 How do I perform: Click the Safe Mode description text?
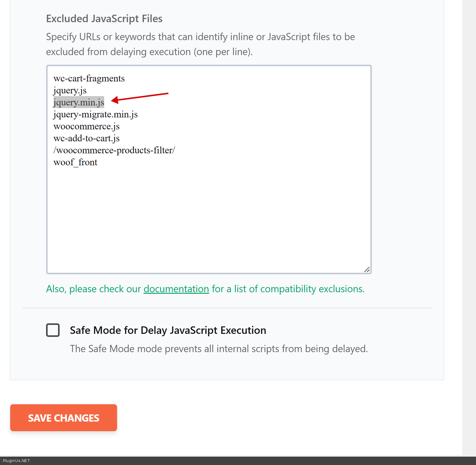pos(219,349)
